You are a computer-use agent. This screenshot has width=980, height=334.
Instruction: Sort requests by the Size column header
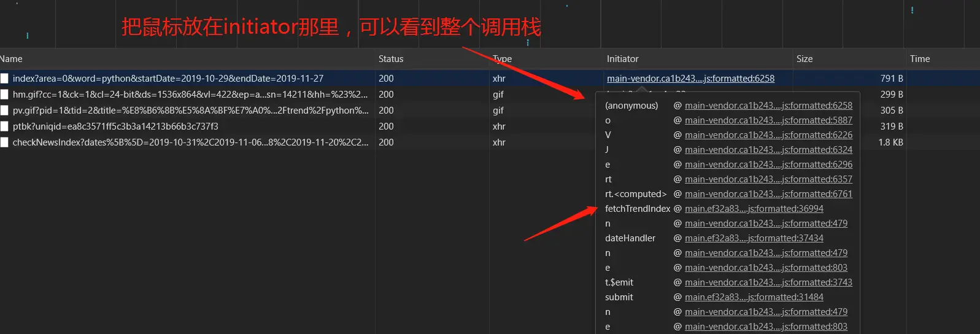pyautogui.click(x=804, y=59)
